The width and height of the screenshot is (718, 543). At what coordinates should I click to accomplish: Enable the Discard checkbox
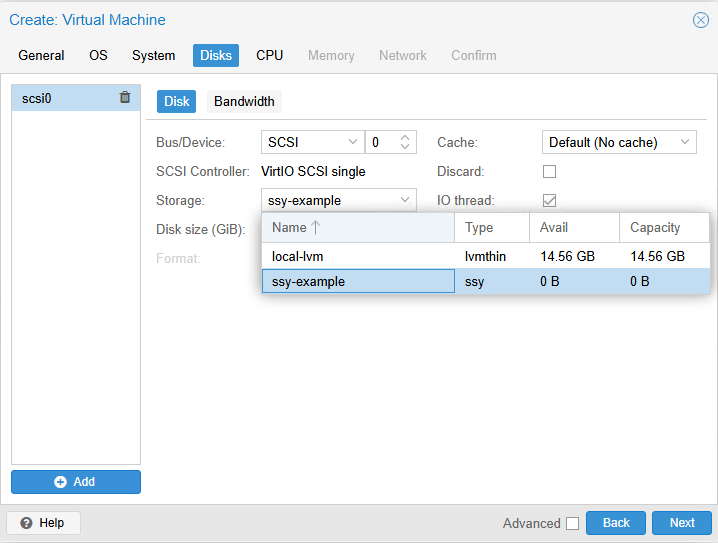tap(549, 172)
